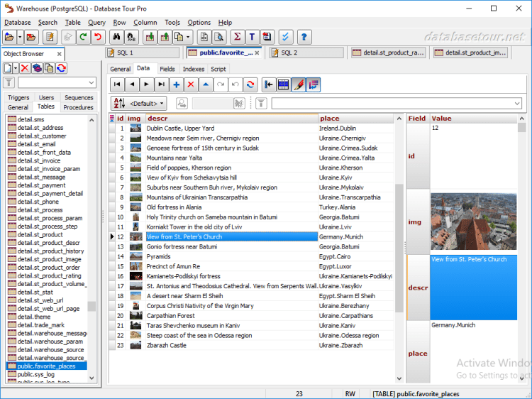The width and height of the screenshot is (532, 399).
Task: Select detail.st_product table in the list
Action: tap(40, 234)
